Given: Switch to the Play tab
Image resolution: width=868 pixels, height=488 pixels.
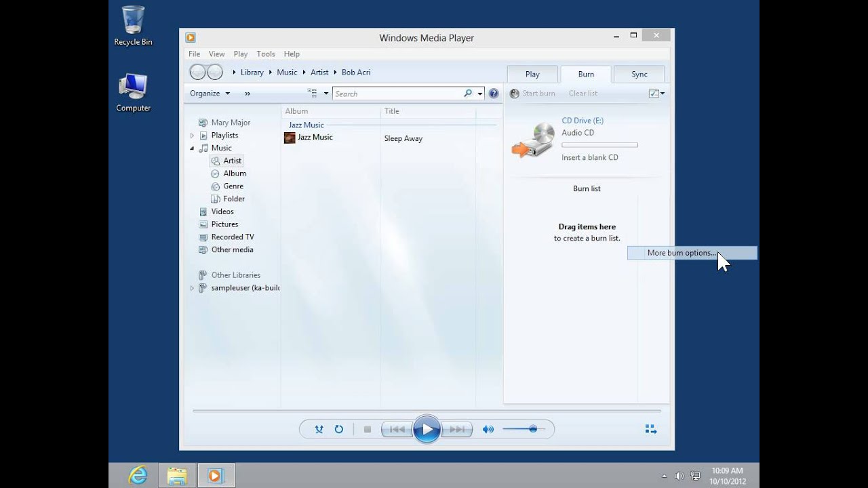Looking at the screenshot, I should (532, 75).
